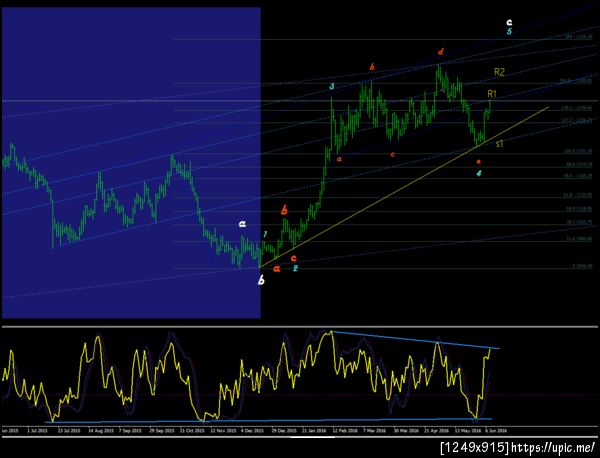Click the '21 Apr 2016' date label
Screen dimensions: 600x458
tap(436, 430)
